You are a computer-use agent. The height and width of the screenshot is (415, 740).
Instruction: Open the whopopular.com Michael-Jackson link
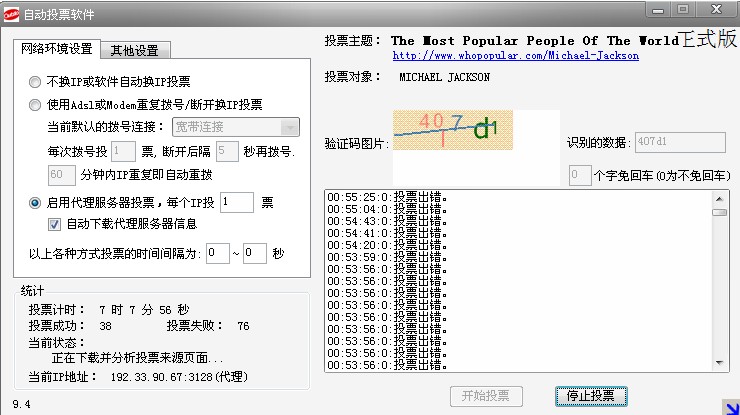coord(515,56)
